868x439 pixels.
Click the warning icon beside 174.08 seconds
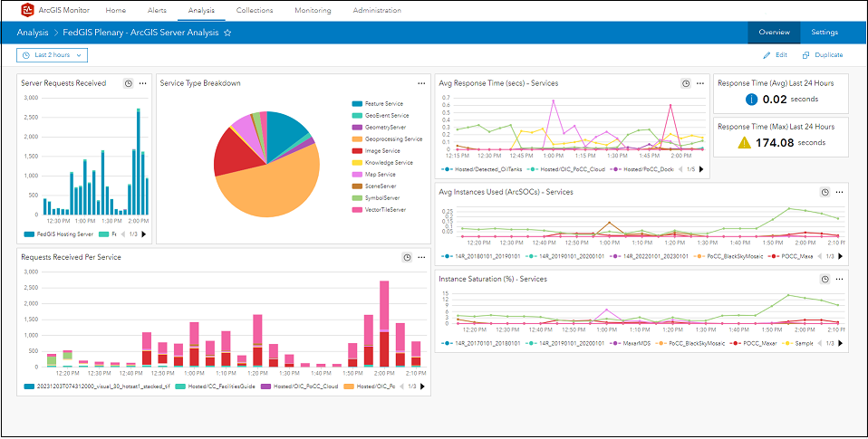pos(745,143)
